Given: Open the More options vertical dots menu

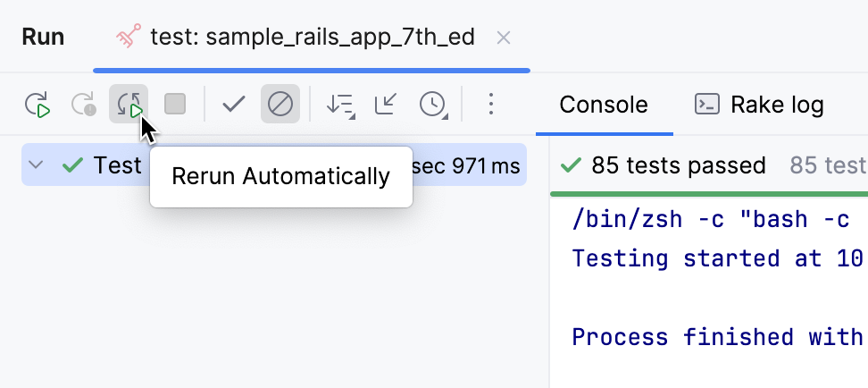Looking at the screenshot, I should 490,105.
